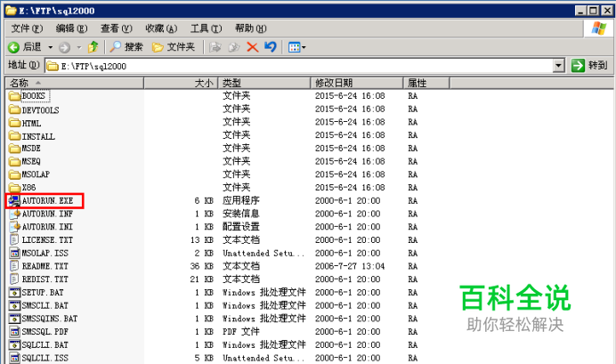This screenshot has height=364, width=616.
Task: Click the address bar path field
Action: point(299,66)
